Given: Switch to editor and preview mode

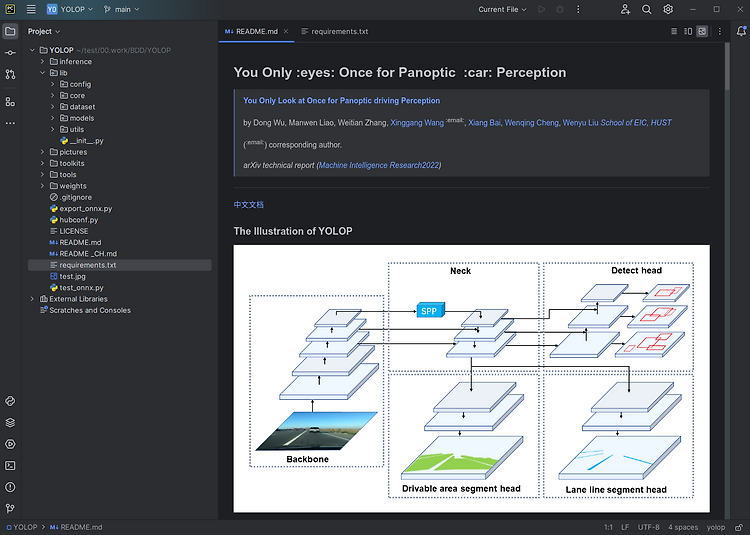Looking at the screenshot, I should [x=688, y=31].
